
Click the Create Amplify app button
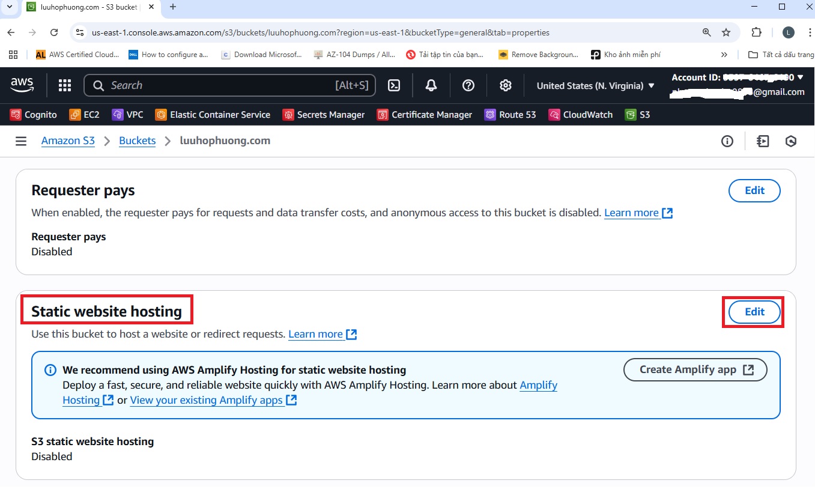coord(695,370)
